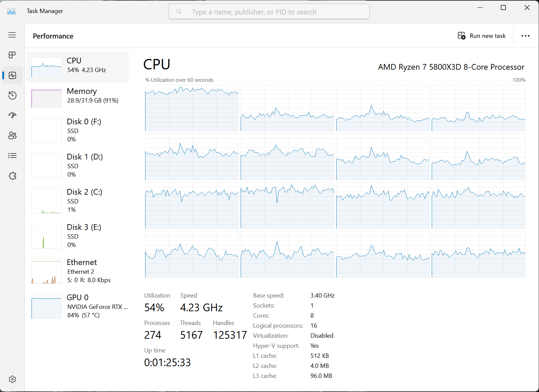Click the 125317 handles count
The image size is (539, 392).
[230, 335]
